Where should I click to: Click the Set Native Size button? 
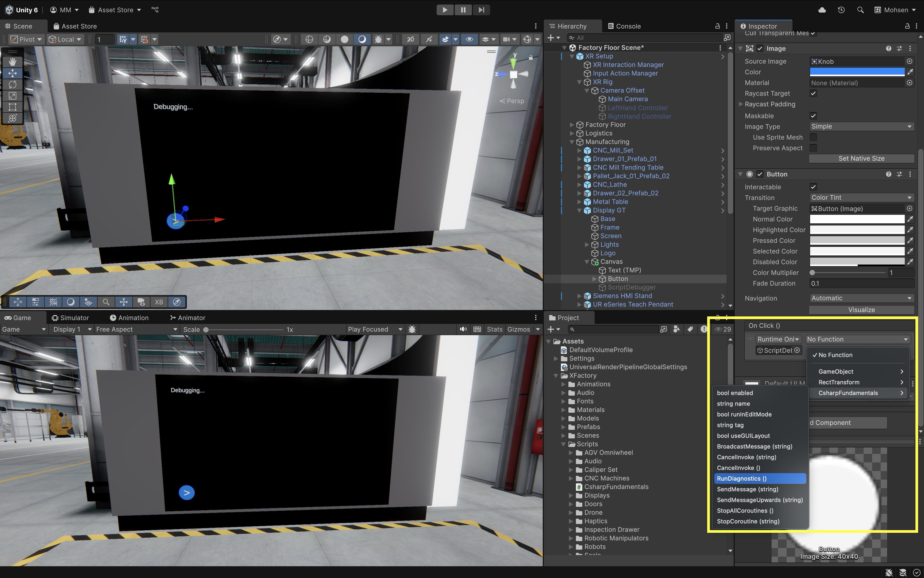pyautogui.click(x=861, y=158)
